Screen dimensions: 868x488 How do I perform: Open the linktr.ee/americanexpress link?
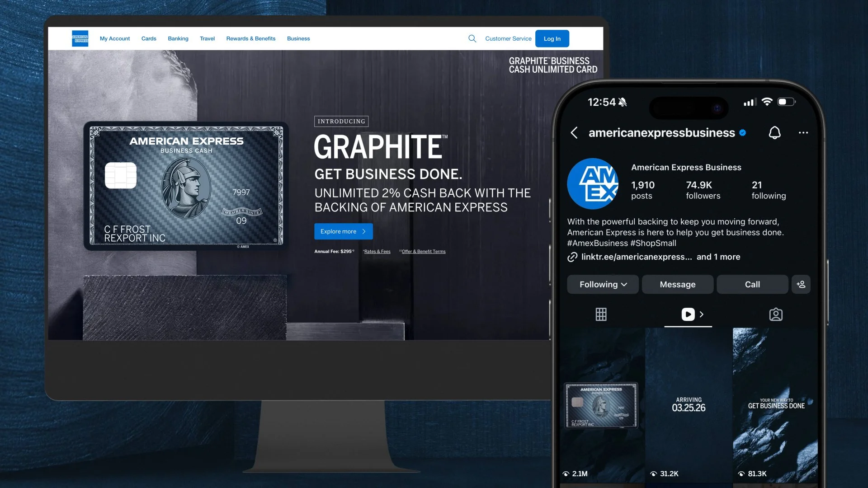[637, 257]
